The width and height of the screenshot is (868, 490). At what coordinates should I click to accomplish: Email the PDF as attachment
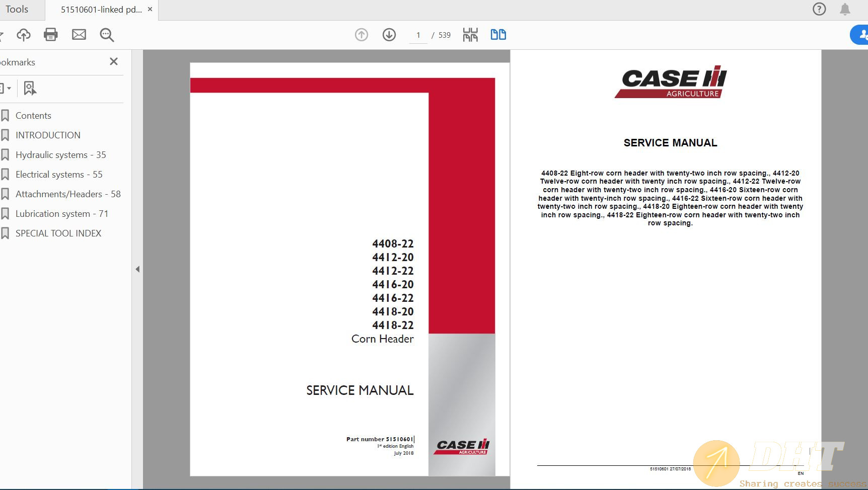(x=79, y=35)
